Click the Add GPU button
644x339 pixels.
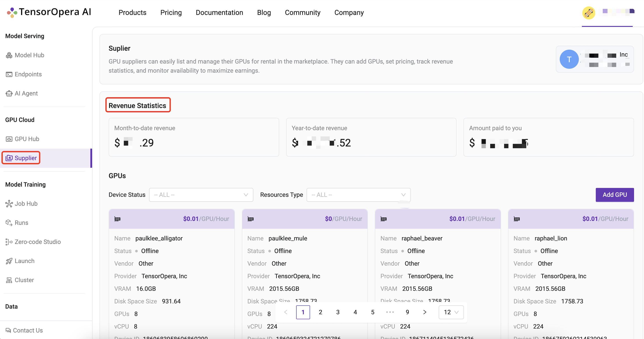pyautogui.click(x=614, y=195)
